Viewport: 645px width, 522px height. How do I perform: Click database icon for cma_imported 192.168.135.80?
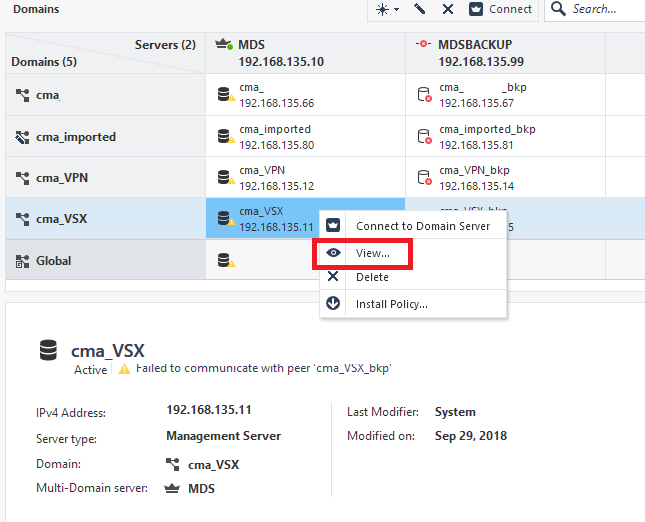coord(226,136)
